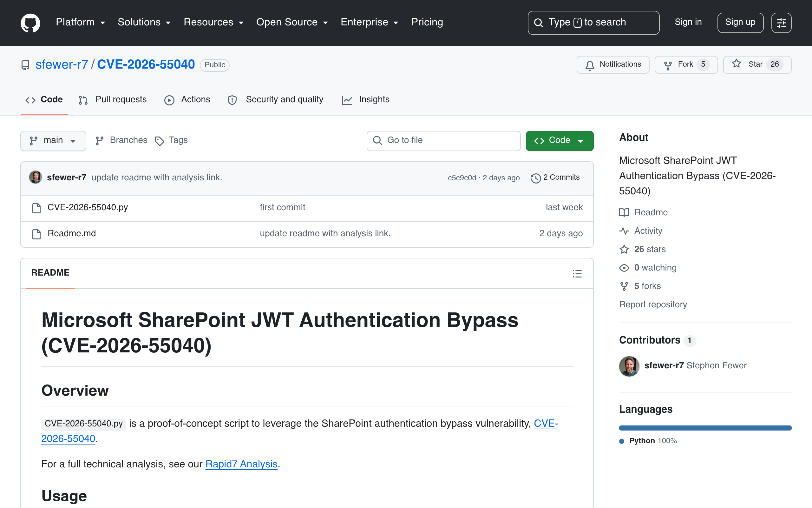
Task: Click the Activity pulse icon
Action: (624, 231)
